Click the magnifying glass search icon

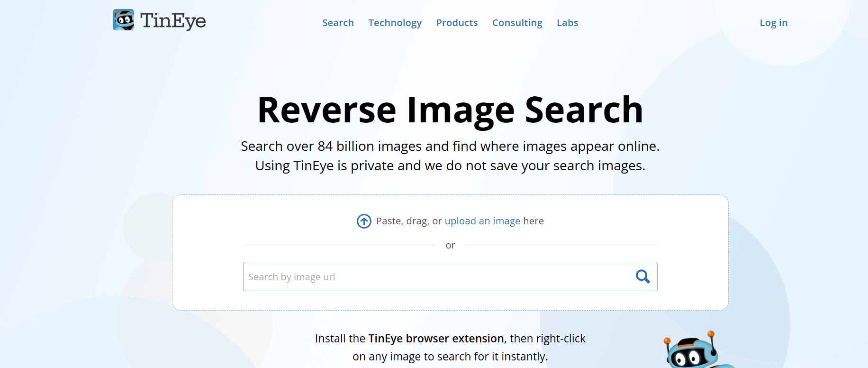[x=642, y=276]
